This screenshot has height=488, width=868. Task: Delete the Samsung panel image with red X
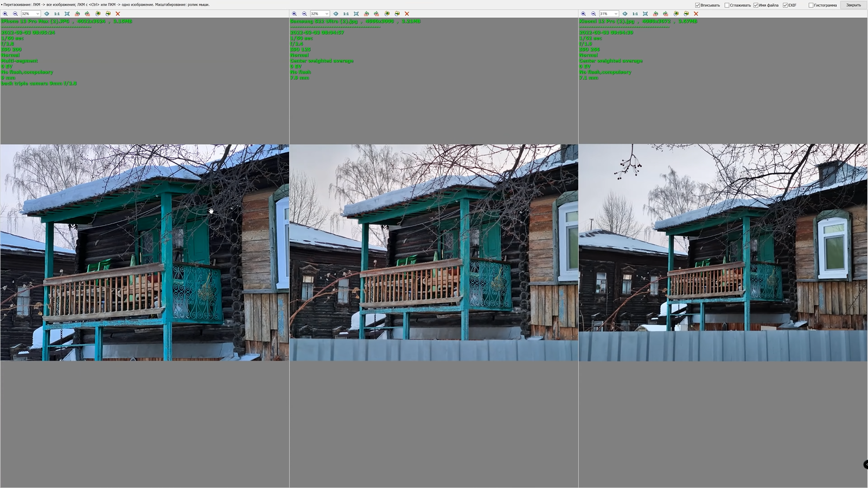[407, 14]
